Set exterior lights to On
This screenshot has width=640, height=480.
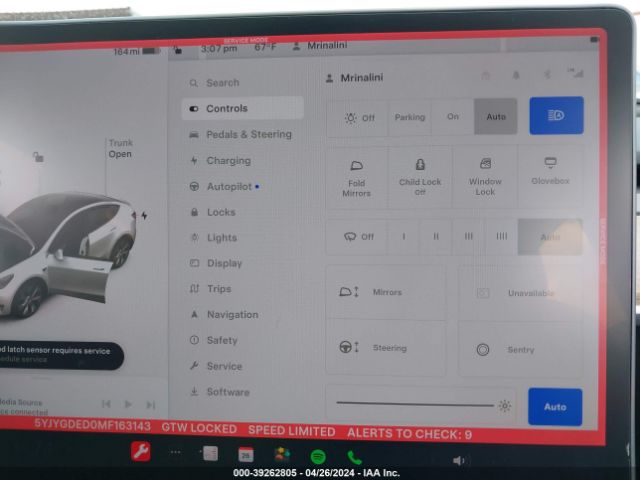click(453, 117)
